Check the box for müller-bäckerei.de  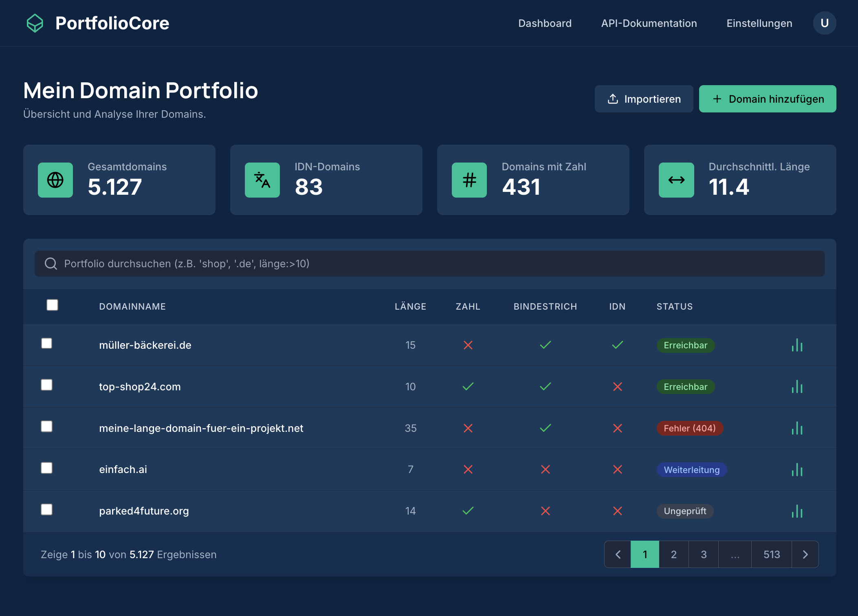coord(47,343)
